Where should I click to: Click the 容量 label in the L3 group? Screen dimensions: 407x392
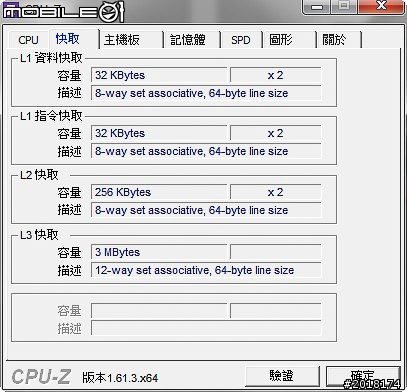pos(69,252)
